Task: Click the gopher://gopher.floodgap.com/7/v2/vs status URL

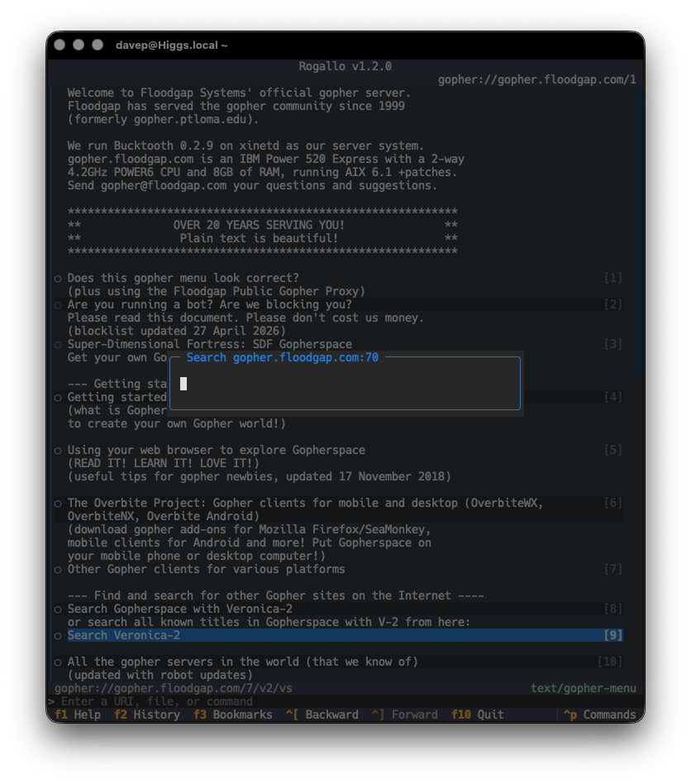Action: pyautogui.click(x=174, y=688)
